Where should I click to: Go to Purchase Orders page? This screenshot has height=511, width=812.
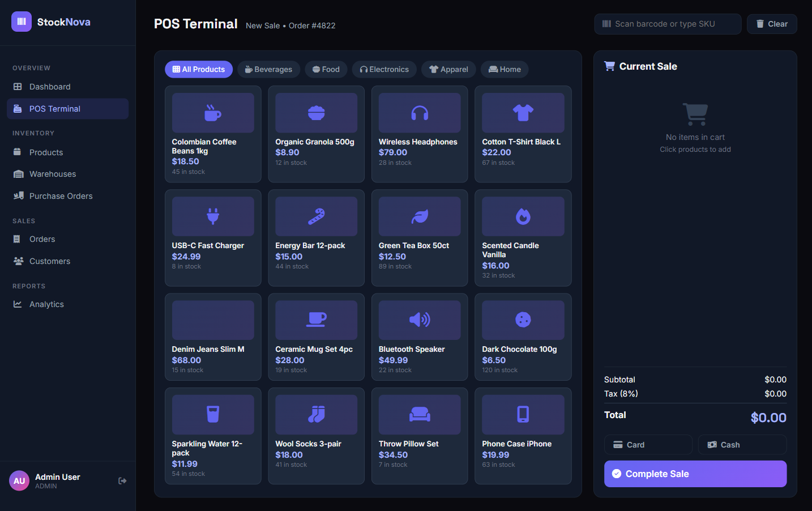coord(68,196)
